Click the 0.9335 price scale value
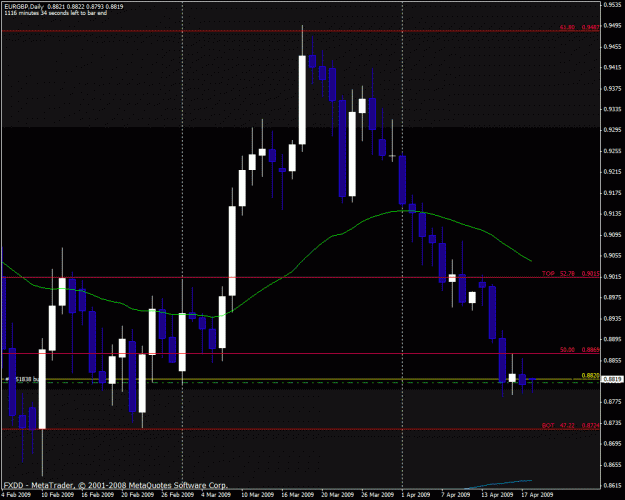This screenshot has width=625, height=500. pyautogui.click(x=613, y=109)
